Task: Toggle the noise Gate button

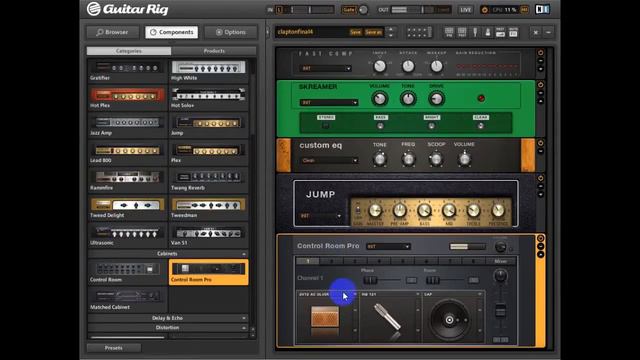Action: point(349,9)
